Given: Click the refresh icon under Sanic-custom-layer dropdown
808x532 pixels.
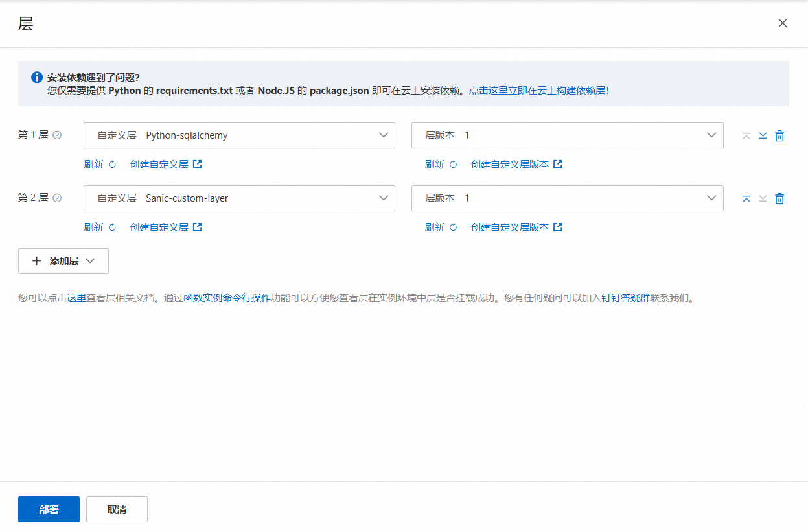Looking at the screenshot, I should click(112, 227).
